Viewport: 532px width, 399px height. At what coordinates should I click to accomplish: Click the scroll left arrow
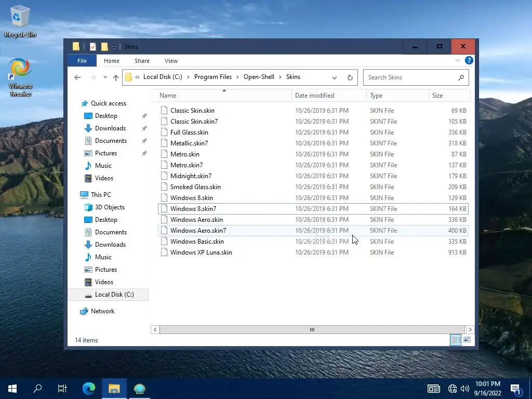(x=155, y=329)
